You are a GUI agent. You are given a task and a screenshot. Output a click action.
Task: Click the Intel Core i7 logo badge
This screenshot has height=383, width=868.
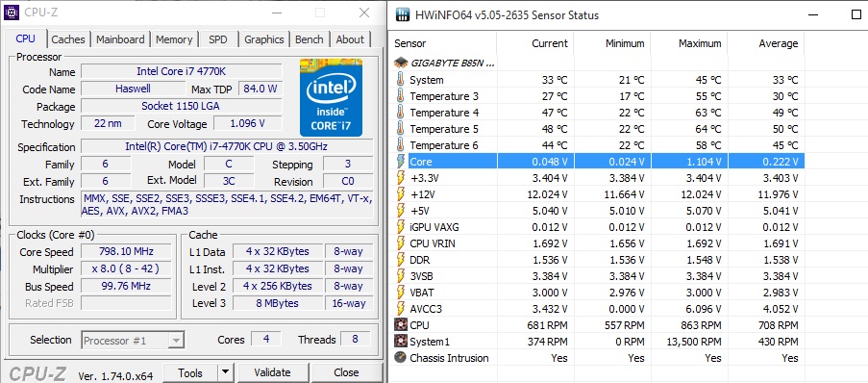point(331,97)
